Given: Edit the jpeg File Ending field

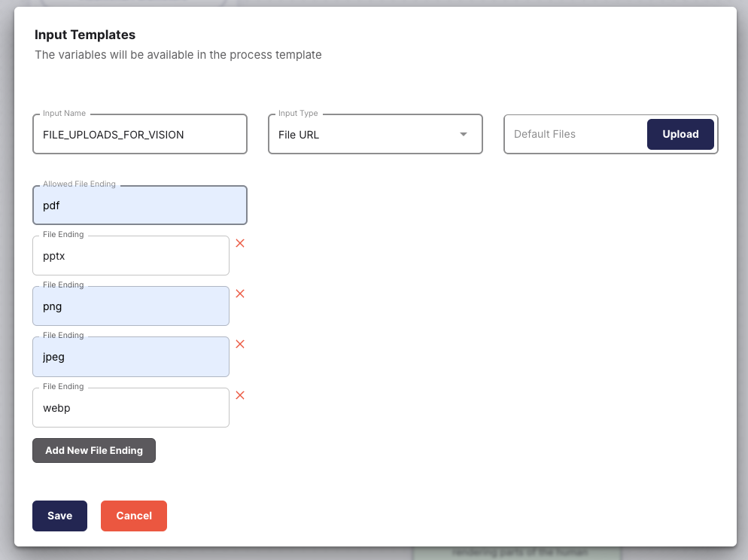Looking at the screenshot, I should tap(131, 358).
